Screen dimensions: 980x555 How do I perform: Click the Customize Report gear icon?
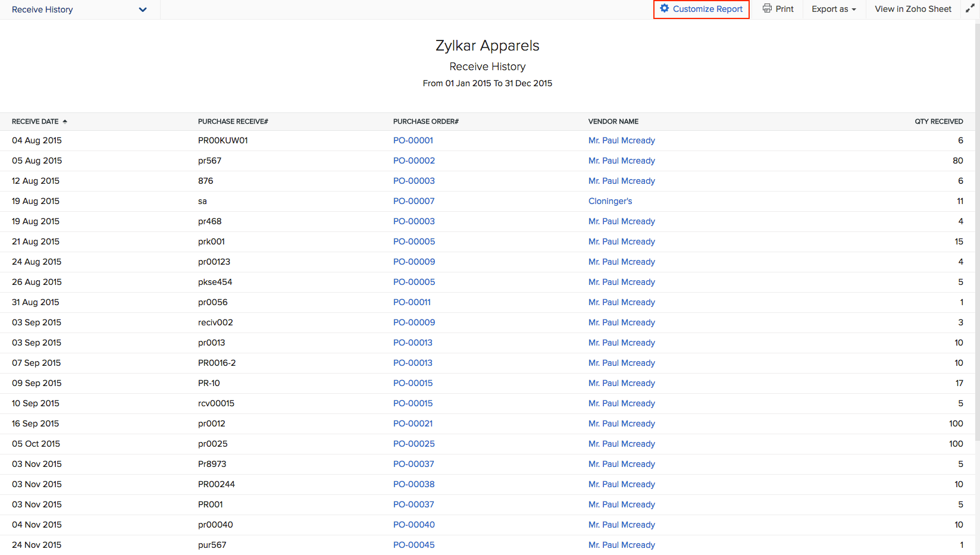(x=665, y=9)
